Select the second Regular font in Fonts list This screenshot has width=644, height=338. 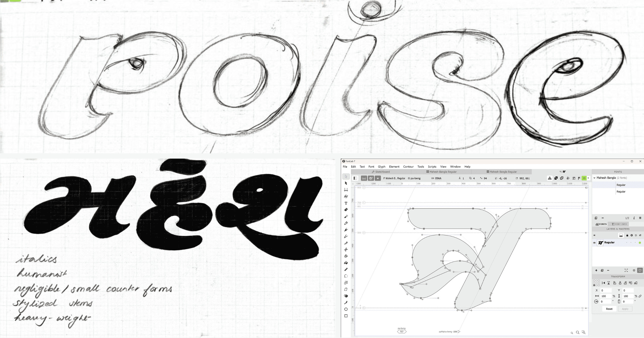621,192
